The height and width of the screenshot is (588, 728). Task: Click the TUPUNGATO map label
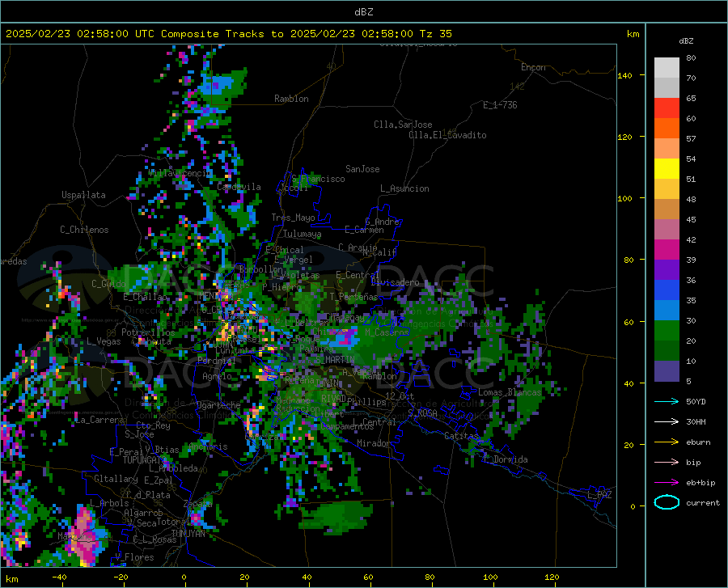click(x=144, y=460)
